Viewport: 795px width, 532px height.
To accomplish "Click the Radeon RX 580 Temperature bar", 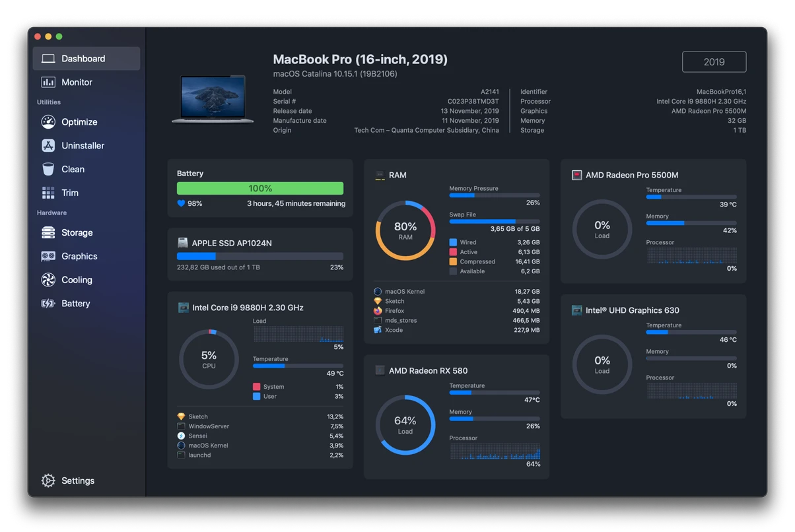I will pyautogui.click(x=495, y=393).
